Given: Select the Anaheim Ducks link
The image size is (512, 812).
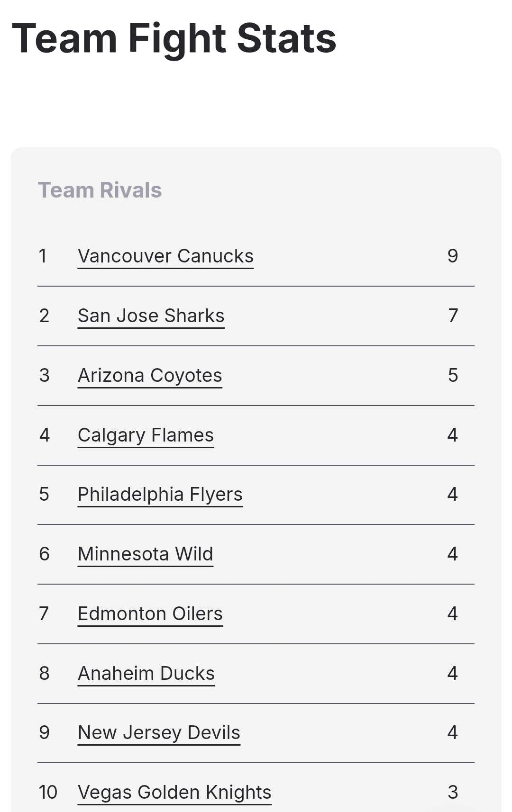Looking at the screenshot, I should 146,674.
